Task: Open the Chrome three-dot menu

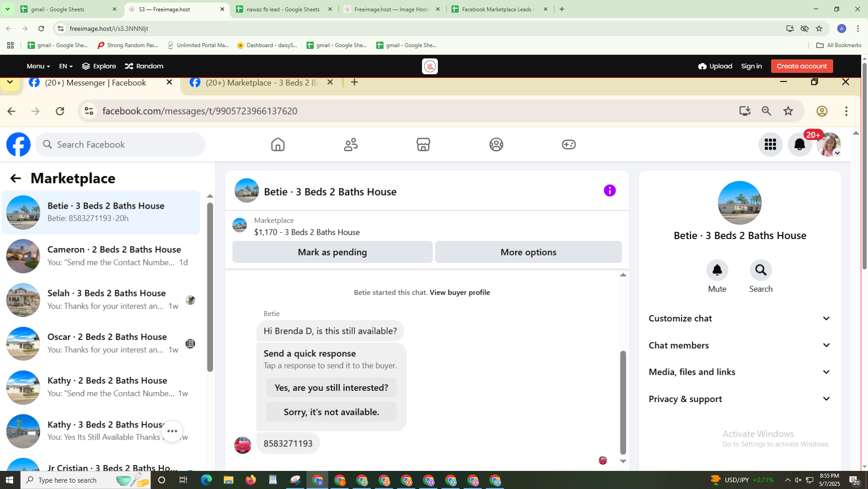Action: 858,29
